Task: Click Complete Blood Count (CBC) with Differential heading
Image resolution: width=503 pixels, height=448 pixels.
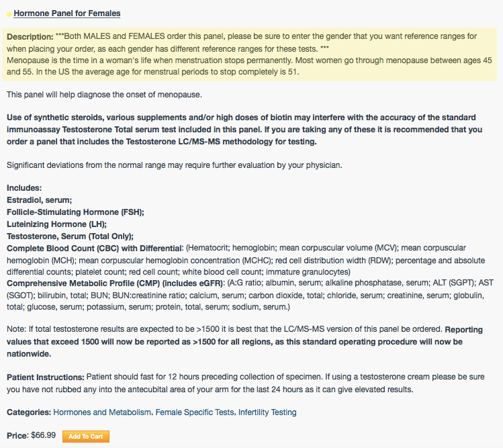Action: click(x=94, y=249)
